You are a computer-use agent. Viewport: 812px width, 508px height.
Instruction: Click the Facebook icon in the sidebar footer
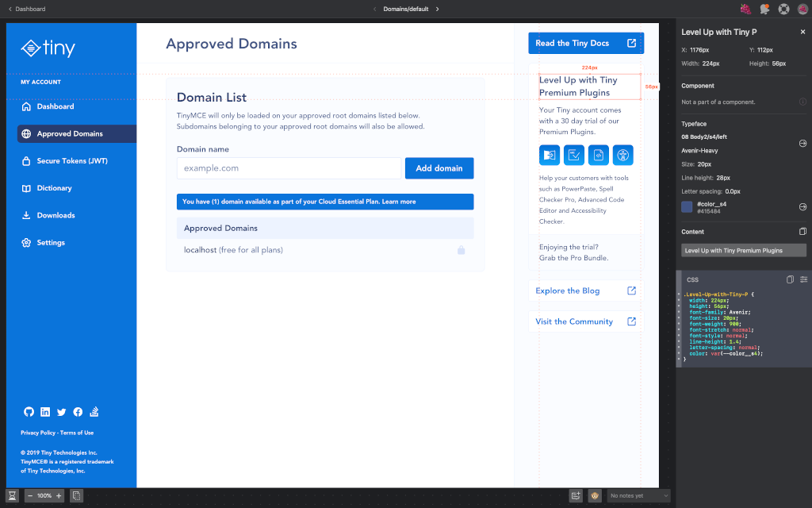[x=78, y=412]
